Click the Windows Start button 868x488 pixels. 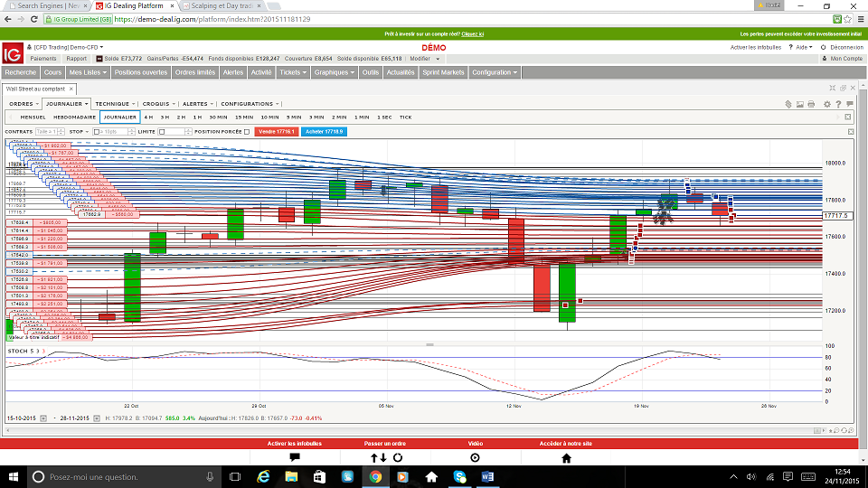pyautogui.click(x=14, y=476)
